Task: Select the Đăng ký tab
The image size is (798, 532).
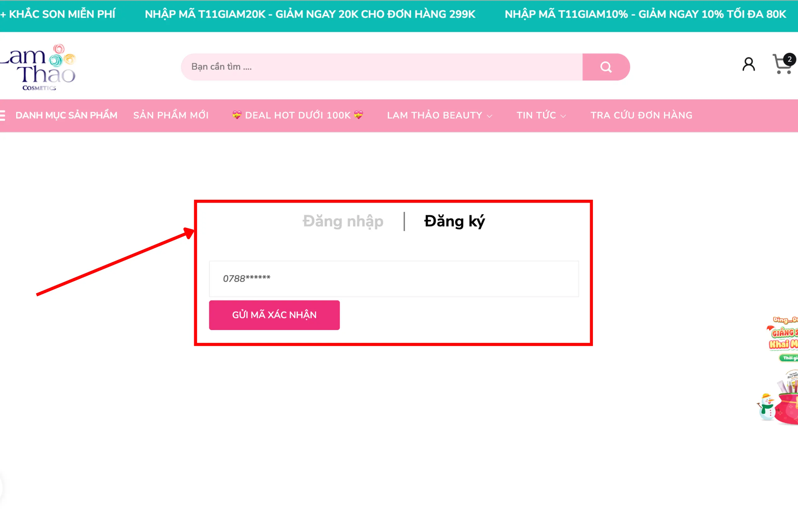Action: click(454, 221)
